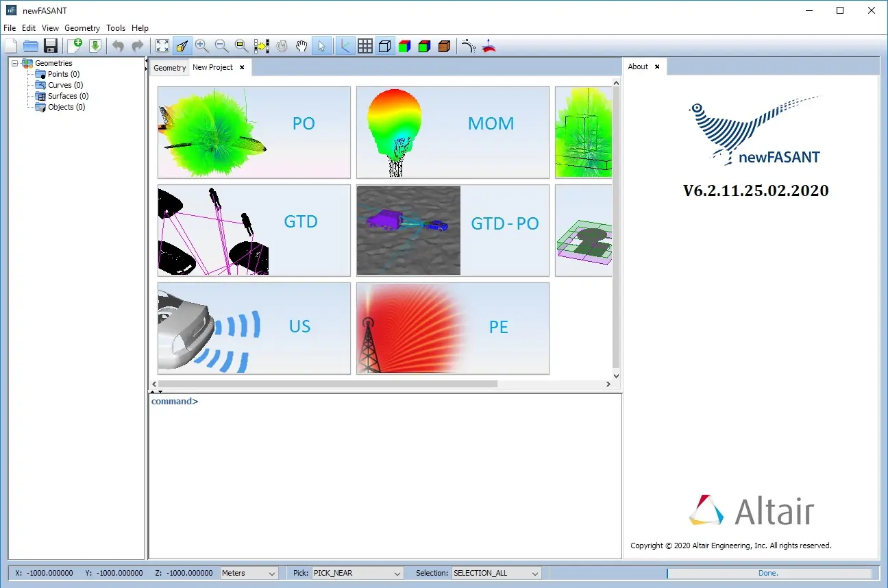Select the green cube render mode

coord(424,46)
